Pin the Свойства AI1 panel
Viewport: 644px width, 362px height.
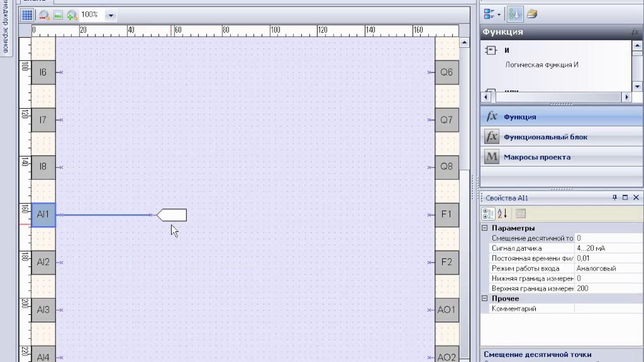[614, 198]
